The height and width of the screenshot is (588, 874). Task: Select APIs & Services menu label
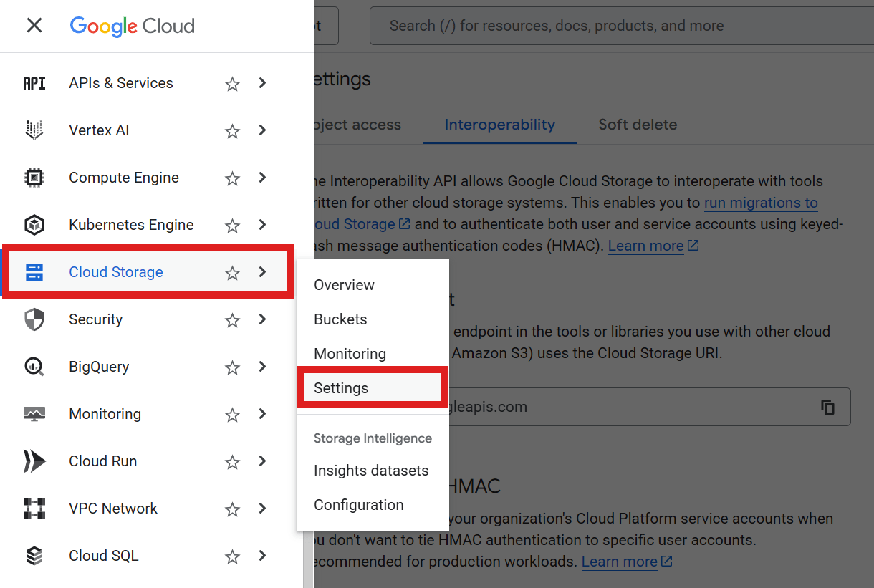point(121,83)
